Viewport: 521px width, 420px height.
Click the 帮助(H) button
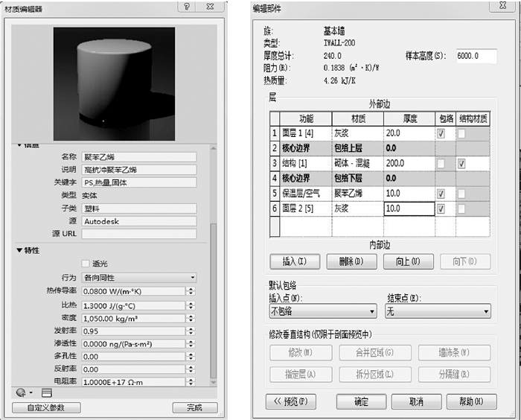coord(471,402)
